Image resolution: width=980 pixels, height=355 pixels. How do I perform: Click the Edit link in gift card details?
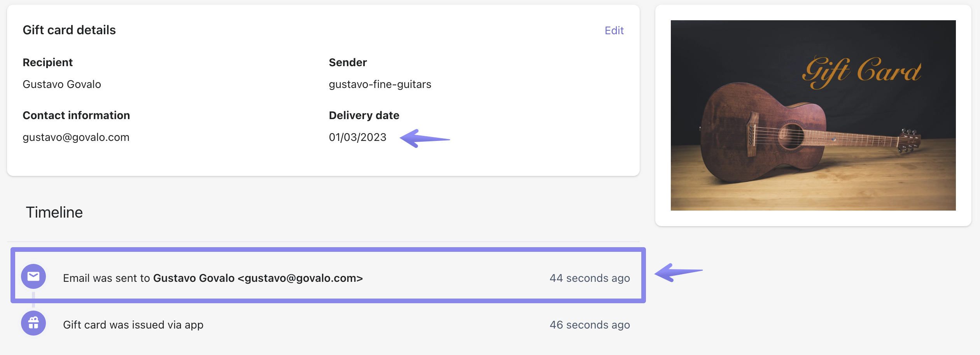coord(614,30)
